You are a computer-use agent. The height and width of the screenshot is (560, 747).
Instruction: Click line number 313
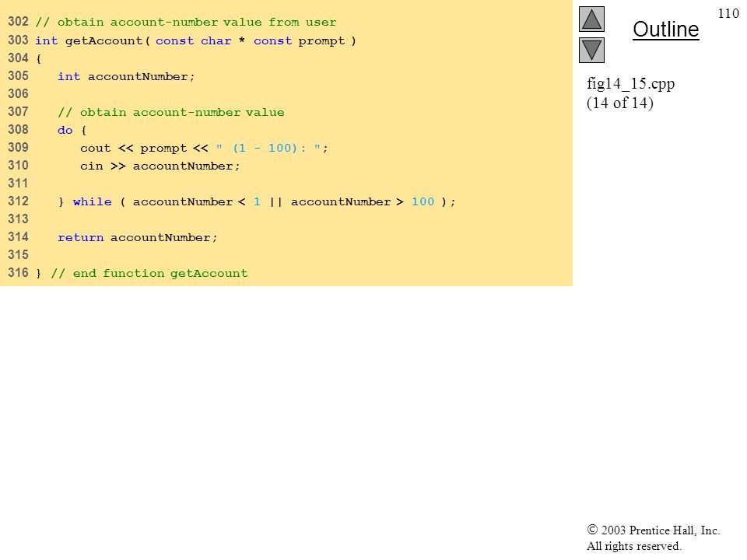[x=18, y=219]
